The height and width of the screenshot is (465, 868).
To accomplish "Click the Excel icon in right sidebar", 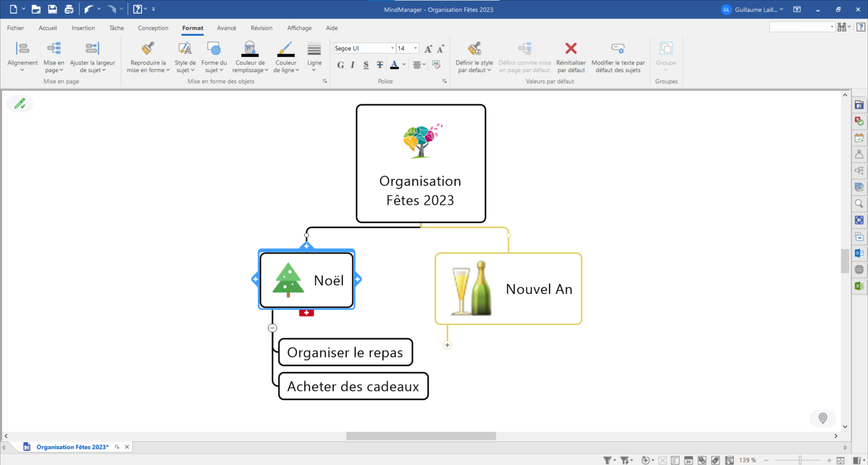I will click(x=859, y=286).
